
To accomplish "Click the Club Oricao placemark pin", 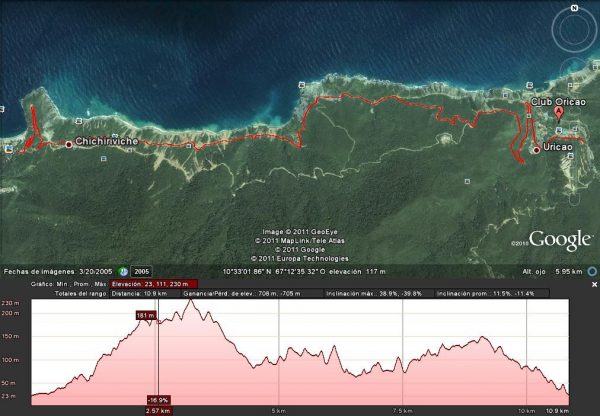I will point(558,113).
